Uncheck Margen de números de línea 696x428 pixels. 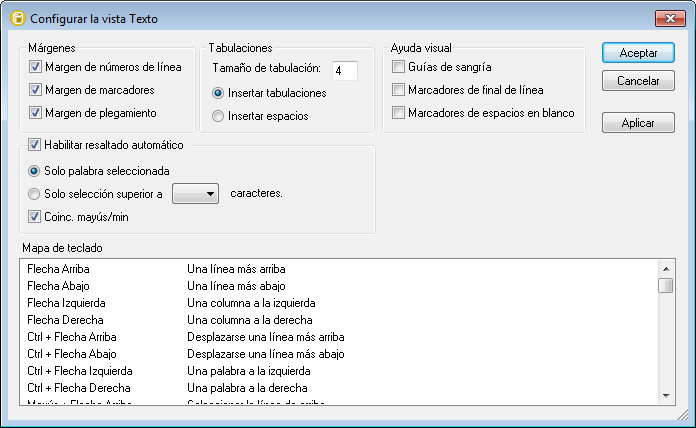(x=35, y=67)
